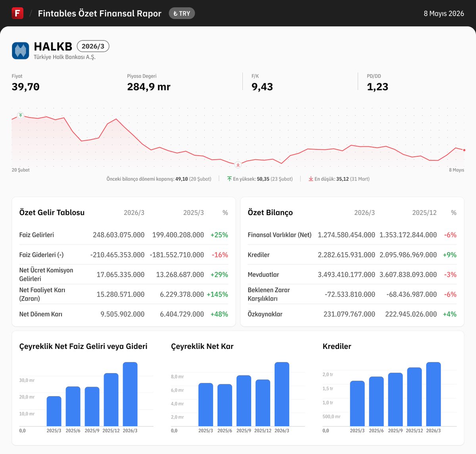Click the value 9.505.902.000
The width and height of the screenshot is (476, 454).
[123, 314]
